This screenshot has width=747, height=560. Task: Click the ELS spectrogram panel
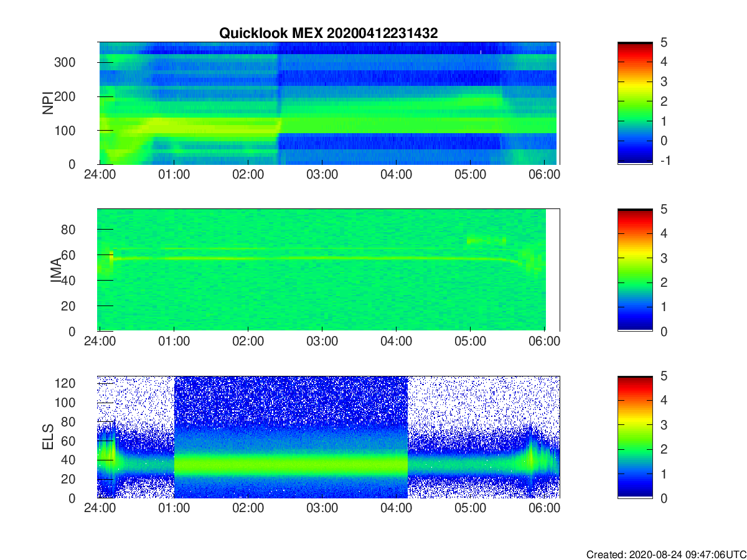tap(329, 437)
